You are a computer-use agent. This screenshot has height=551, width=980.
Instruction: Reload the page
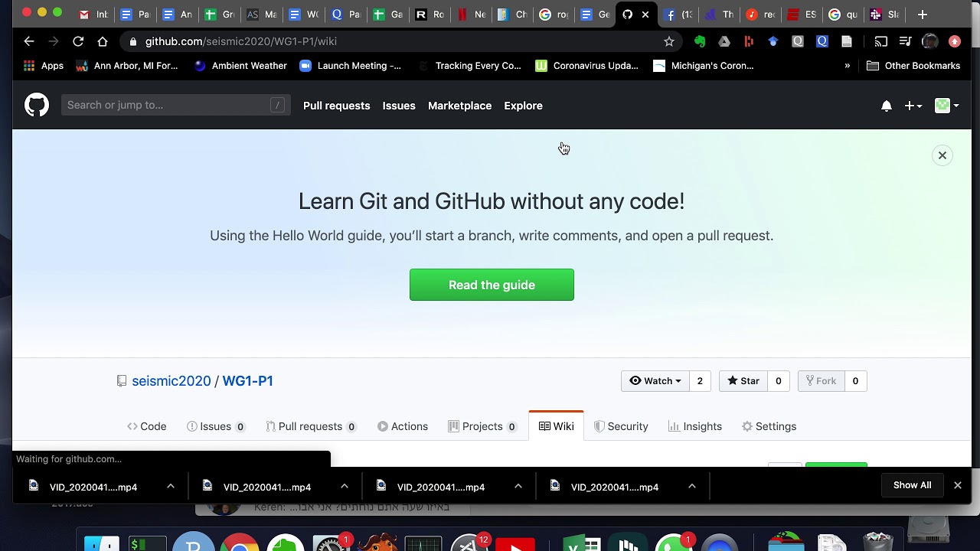click(78, 41)
